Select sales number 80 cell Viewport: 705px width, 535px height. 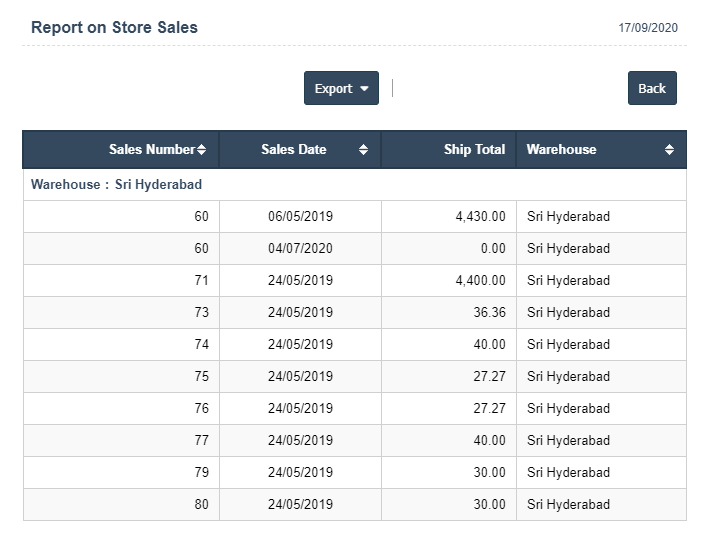(201, 505)
